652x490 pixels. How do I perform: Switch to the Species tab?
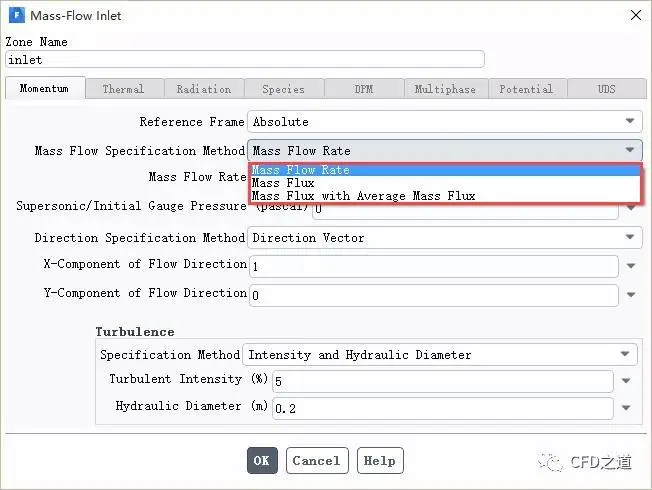284,89
